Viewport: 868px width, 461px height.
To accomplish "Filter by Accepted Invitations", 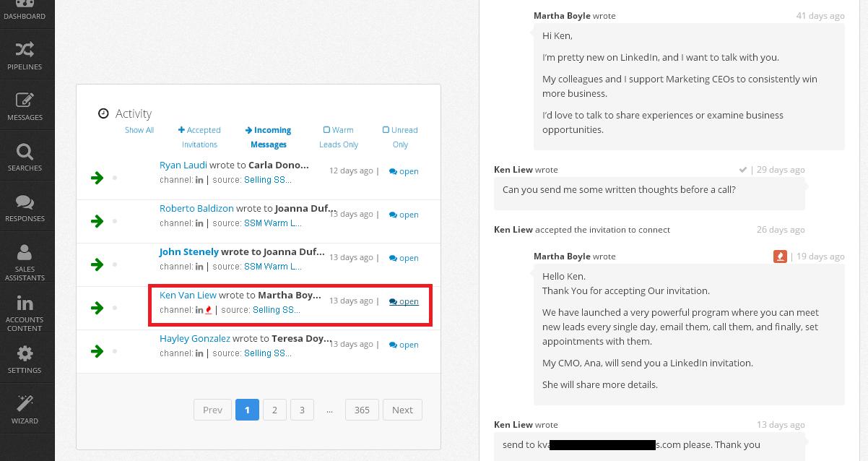I will pyautogui.click(x=199, y=137).
